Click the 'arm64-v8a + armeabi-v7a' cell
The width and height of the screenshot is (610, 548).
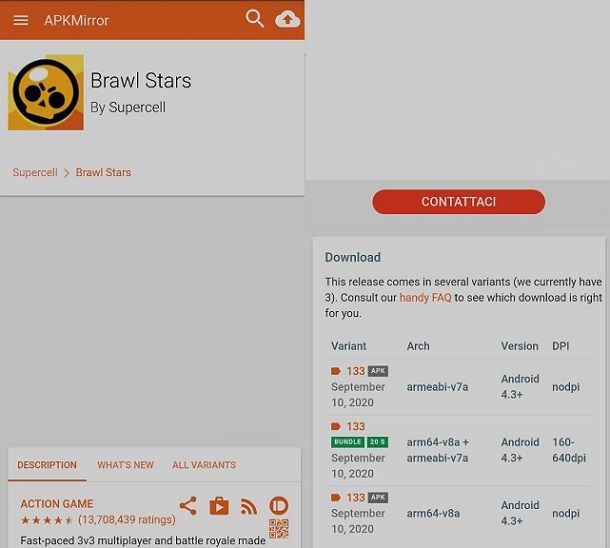[438, 450]
